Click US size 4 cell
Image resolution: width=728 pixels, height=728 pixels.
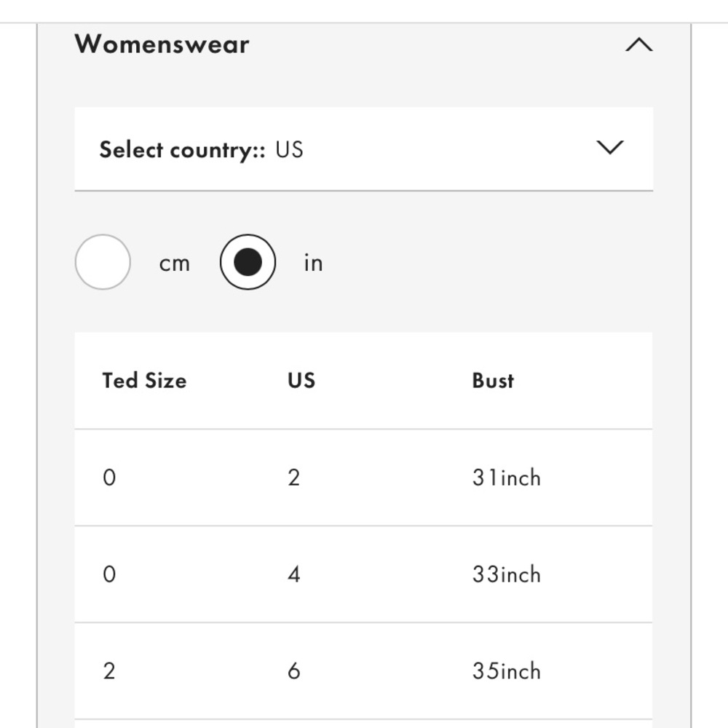[294, 574]
